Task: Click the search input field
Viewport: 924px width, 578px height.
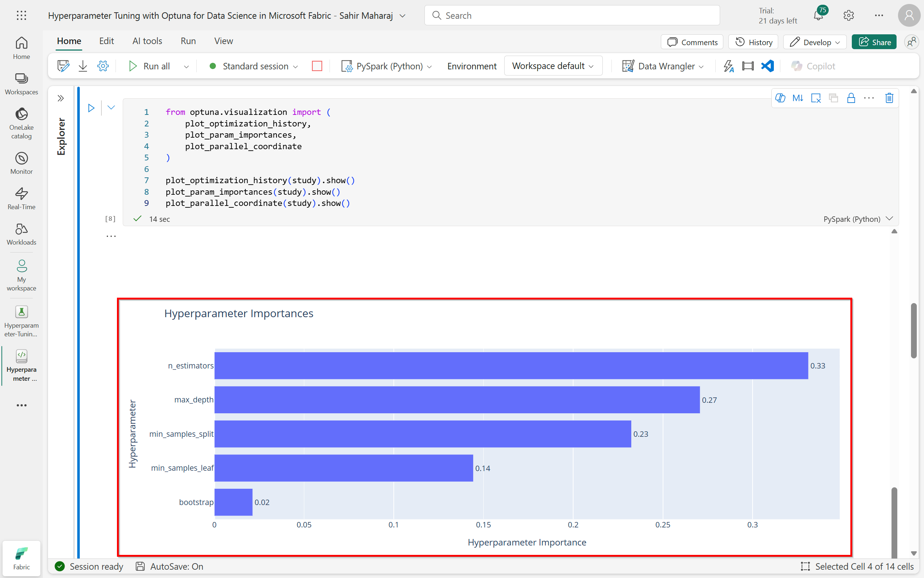Action: point(572,15)
